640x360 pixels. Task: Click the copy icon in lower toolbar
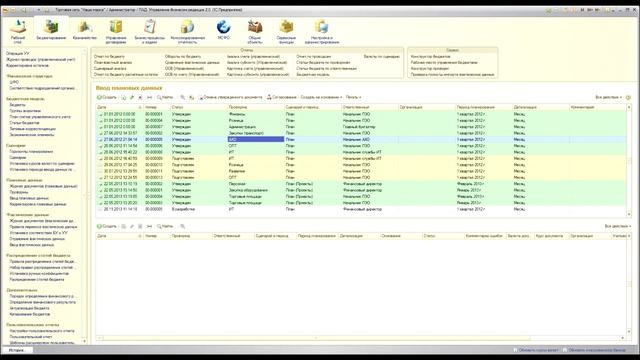(124, 226)
